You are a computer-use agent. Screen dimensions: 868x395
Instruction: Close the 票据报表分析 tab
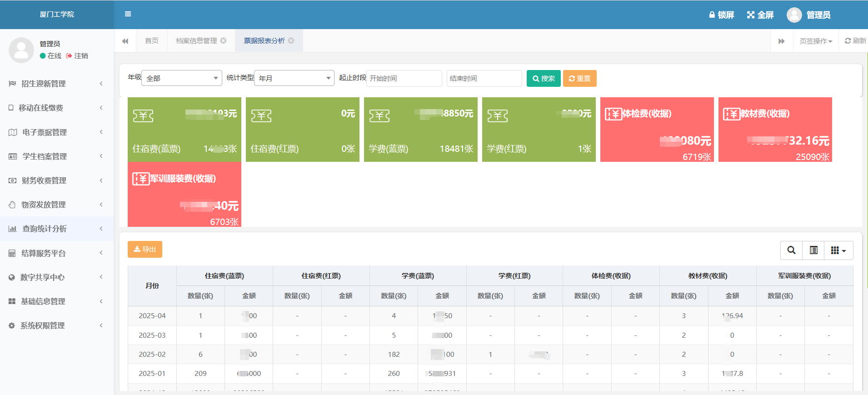tap(291, 41)
